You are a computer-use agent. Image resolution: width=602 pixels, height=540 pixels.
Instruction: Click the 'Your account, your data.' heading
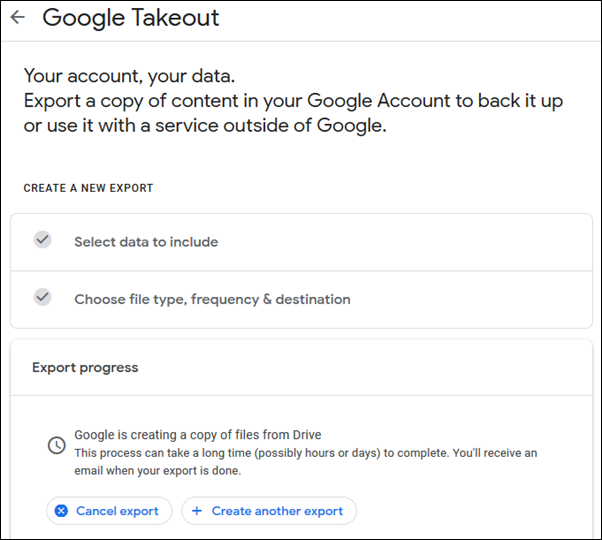tap(129, 76)
